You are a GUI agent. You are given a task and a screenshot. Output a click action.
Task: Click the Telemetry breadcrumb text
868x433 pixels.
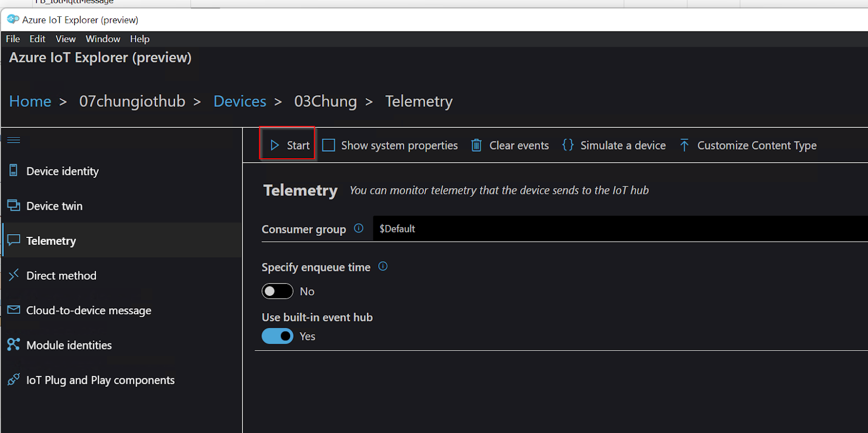[x=419, y=101]
